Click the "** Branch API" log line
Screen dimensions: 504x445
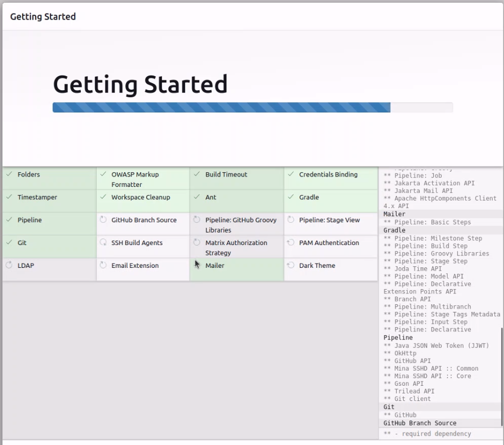pos(407,299)
